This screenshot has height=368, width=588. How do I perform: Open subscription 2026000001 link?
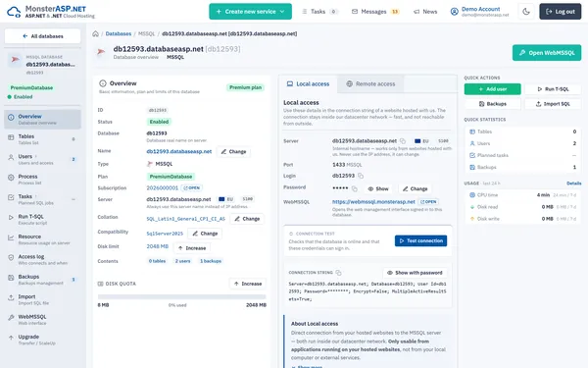tap(162, 187)
